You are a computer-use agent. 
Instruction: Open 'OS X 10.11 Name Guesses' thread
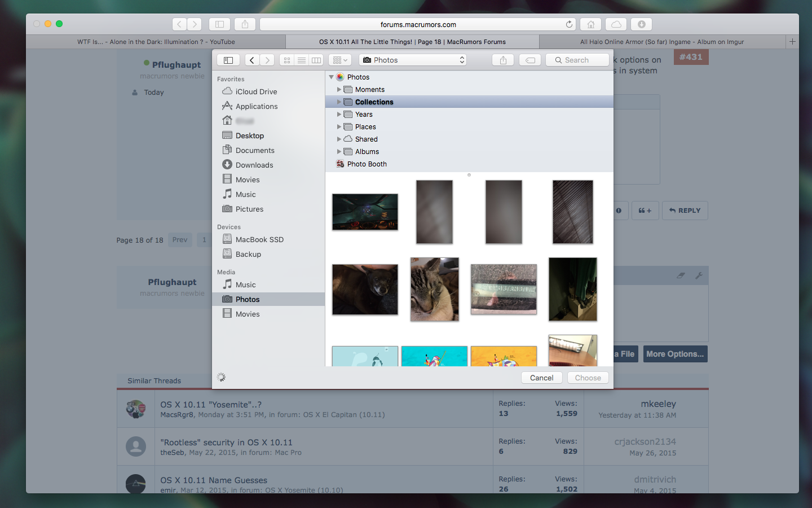pos(214,480)
